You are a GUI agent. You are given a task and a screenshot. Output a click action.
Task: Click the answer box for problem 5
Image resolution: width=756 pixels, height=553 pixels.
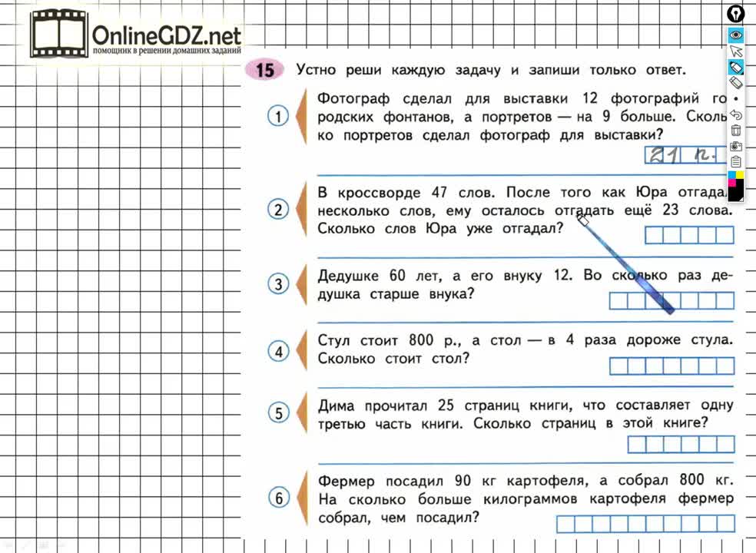pyautogui.click(x=681, y=445)
